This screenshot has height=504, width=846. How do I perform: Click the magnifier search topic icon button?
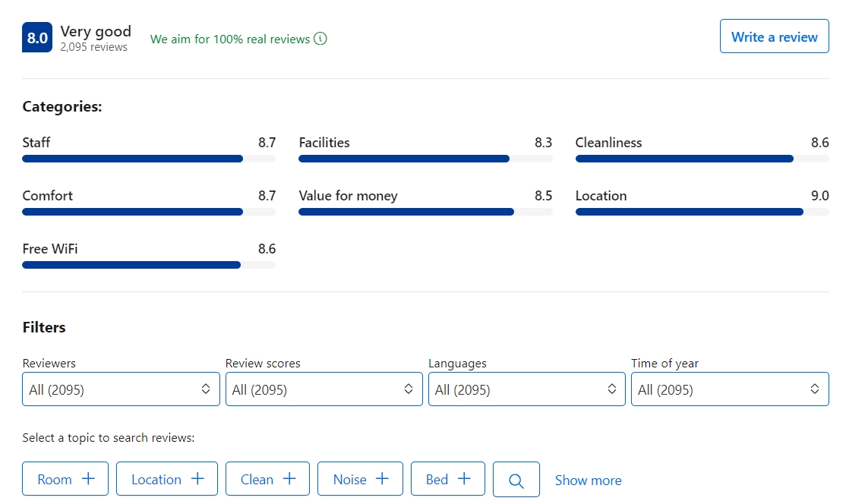pyautogui.click(x=516, y=480)
